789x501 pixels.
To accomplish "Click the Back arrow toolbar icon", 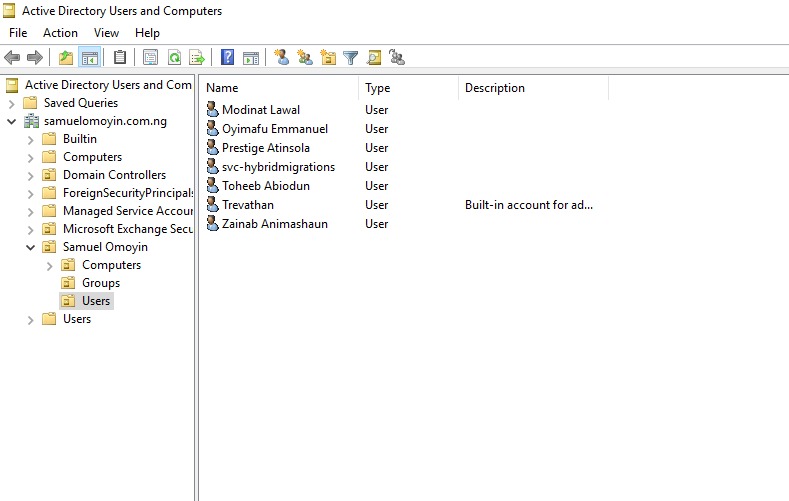I will point(12,57).
